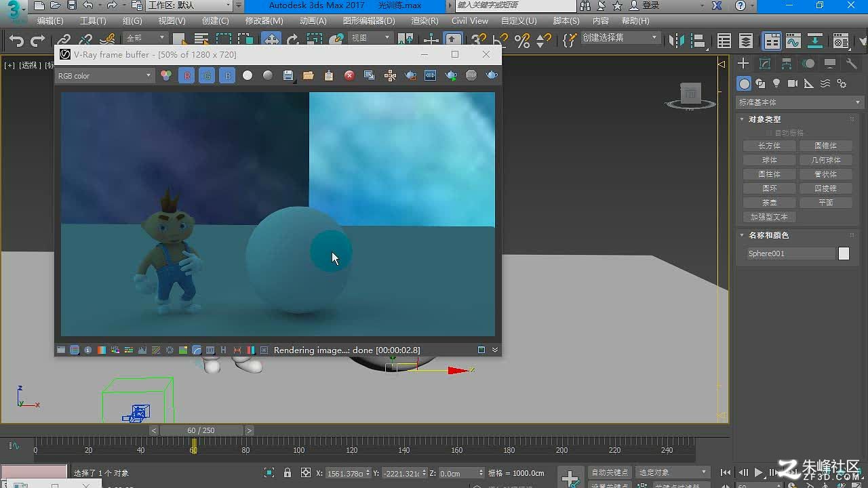Image resolution: width=868 pixels, height=488 pixels.
Task: Open the 选定对象 key filter dropdown
Action: click(x=673, y=472)
